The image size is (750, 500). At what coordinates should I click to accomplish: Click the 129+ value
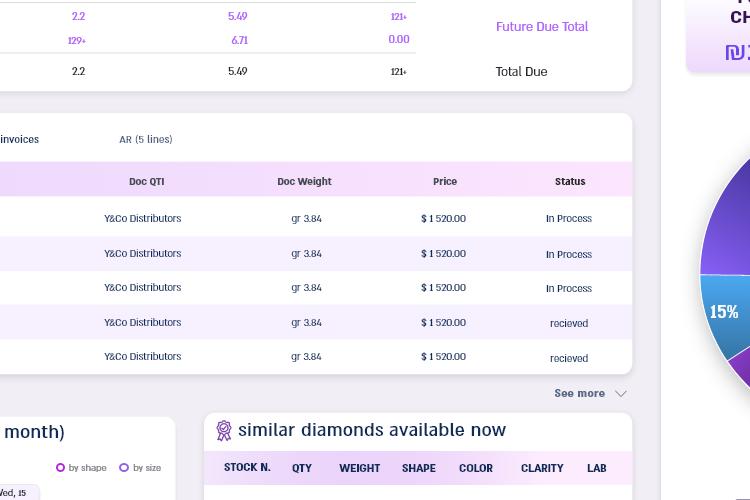77,41
